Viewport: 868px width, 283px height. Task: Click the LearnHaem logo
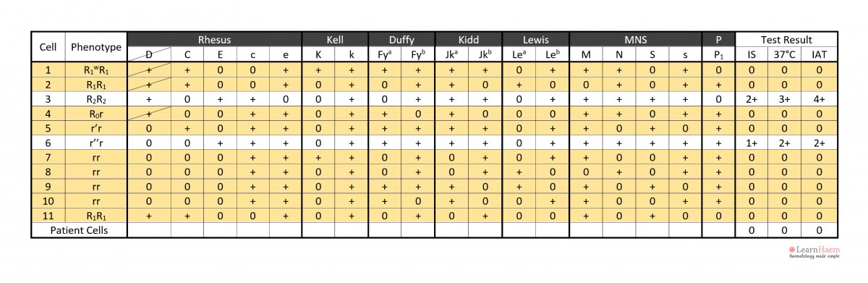[x=814, y=251]
